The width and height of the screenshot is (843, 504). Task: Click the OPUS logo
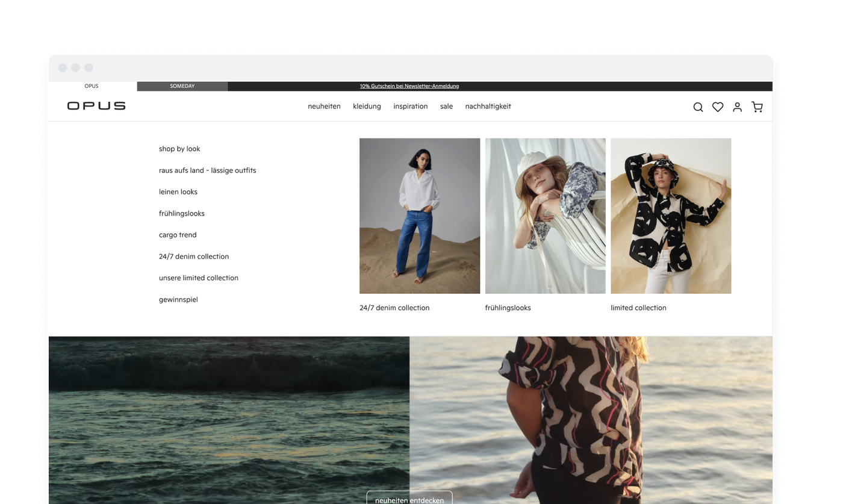[x=96, y=106]
